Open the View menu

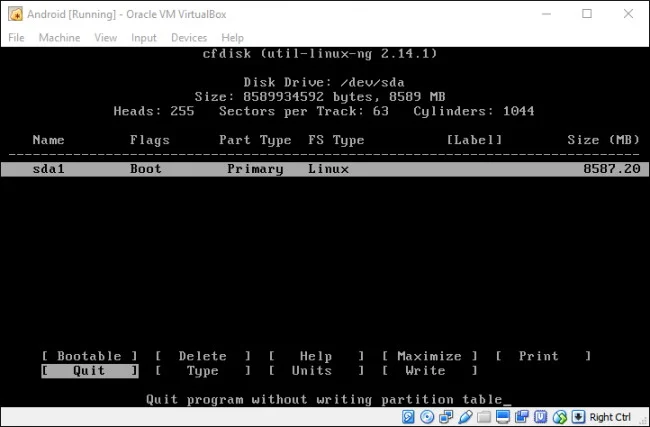(106, 38)
